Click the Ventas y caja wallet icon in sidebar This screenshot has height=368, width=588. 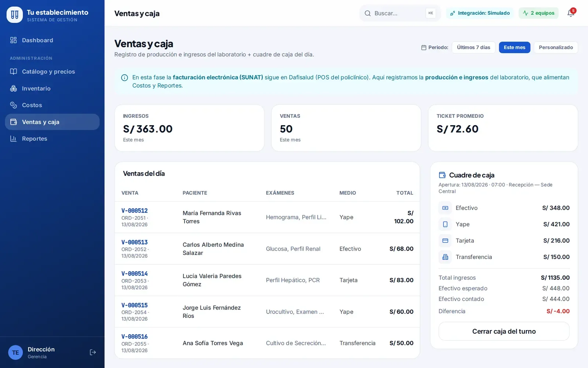[x=14, y=122]
